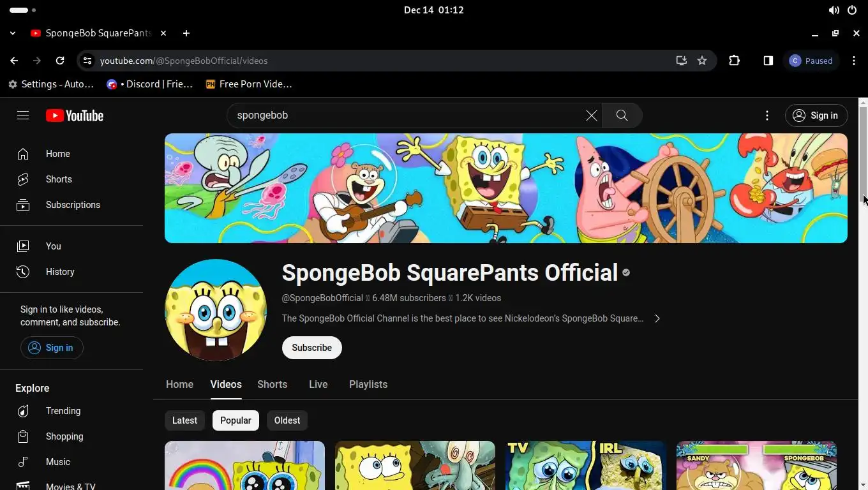Clear the search box with the X

pyautogui.click(x=592, y=115)
